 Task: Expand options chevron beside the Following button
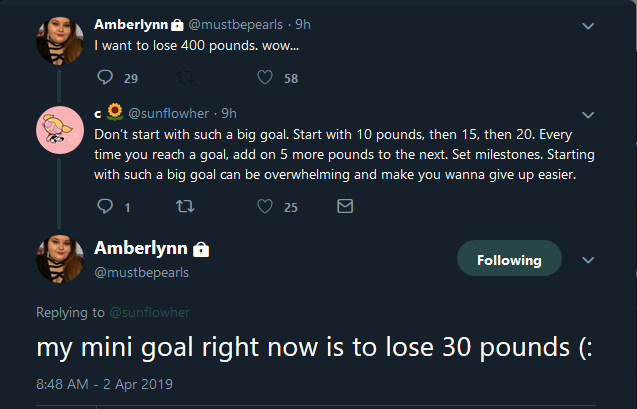588,260
